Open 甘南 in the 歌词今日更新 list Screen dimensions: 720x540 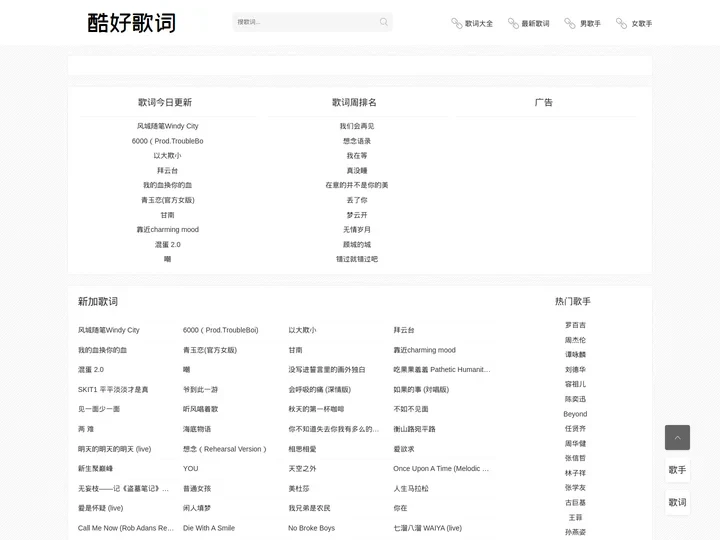click(168, 215)
